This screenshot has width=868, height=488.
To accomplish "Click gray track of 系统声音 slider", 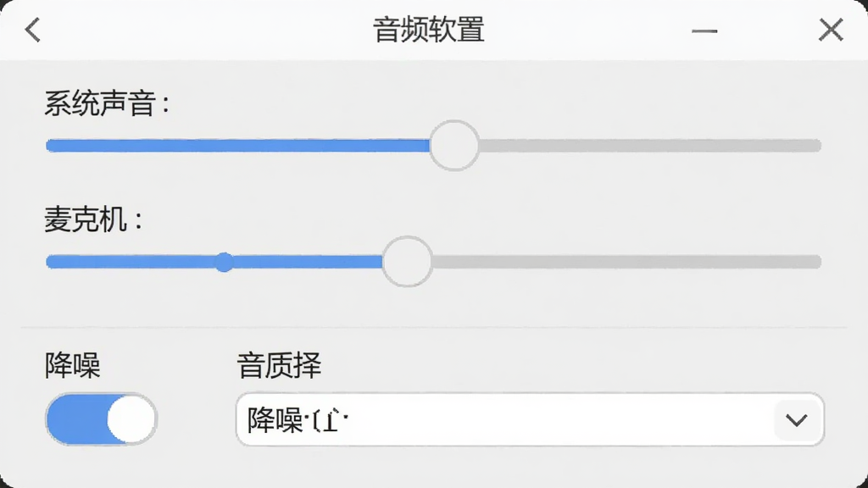I will (650, 146).
